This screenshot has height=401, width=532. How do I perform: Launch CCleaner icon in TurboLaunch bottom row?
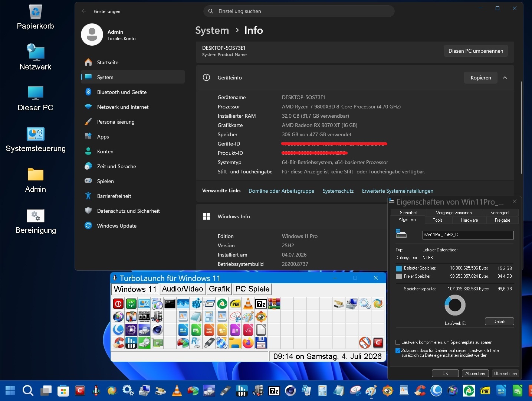(x=118, y=343)
